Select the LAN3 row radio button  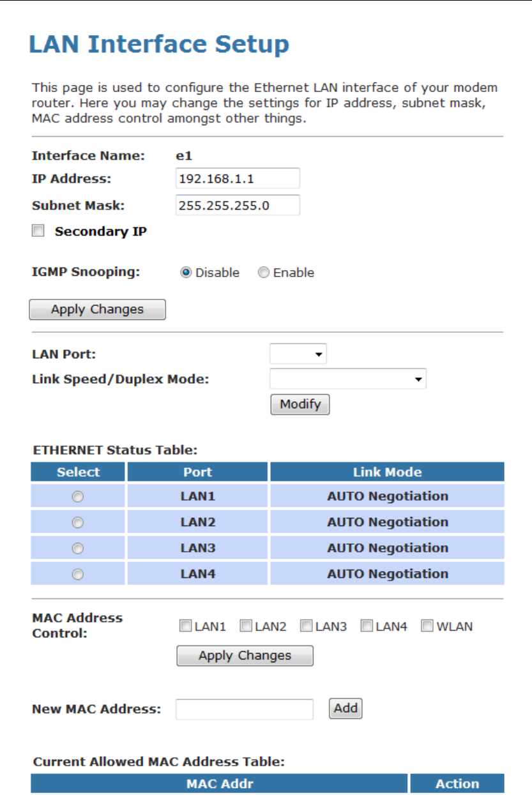coord(77,548)
